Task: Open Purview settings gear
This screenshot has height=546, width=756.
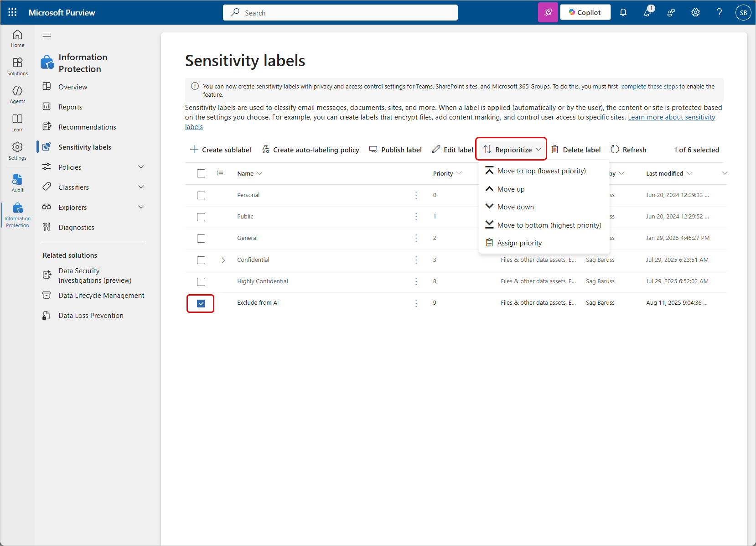Action: [695, 12]
